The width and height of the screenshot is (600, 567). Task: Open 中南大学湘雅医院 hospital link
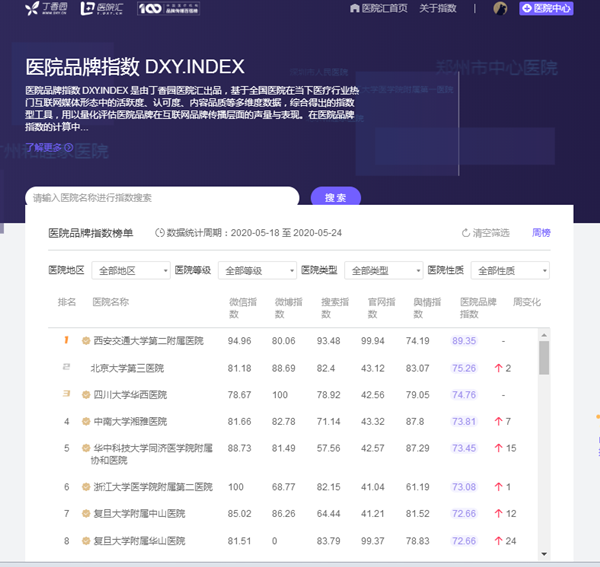point(130,421)
